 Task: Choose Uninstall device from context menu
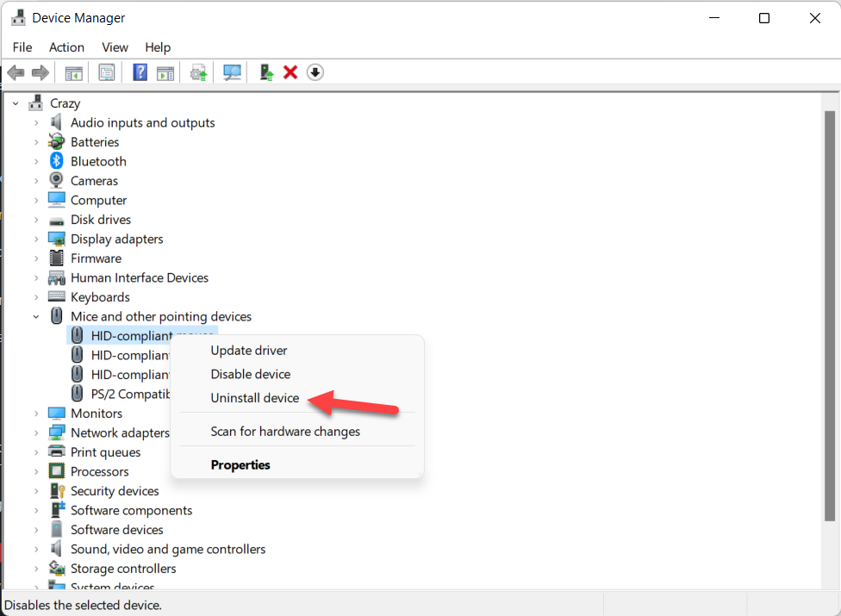pyautogui.click(x=255, y=398)
